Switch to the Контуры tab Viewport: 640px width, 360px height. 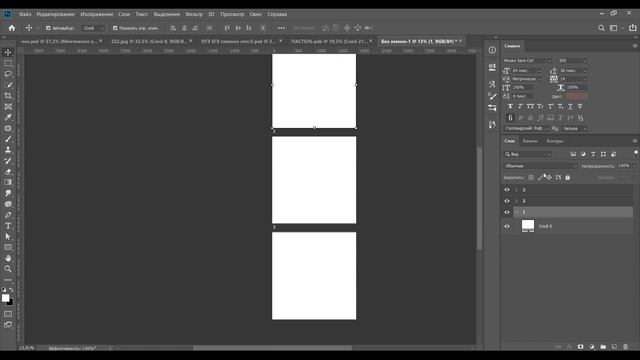coord(555,141)
